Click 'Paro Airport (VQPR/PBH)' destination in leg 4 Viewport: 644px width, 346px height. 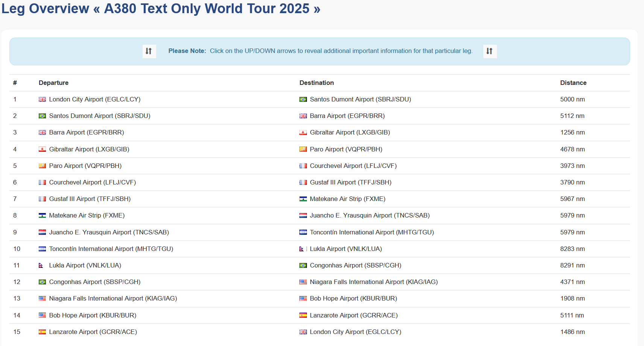(x=346, y=150)
